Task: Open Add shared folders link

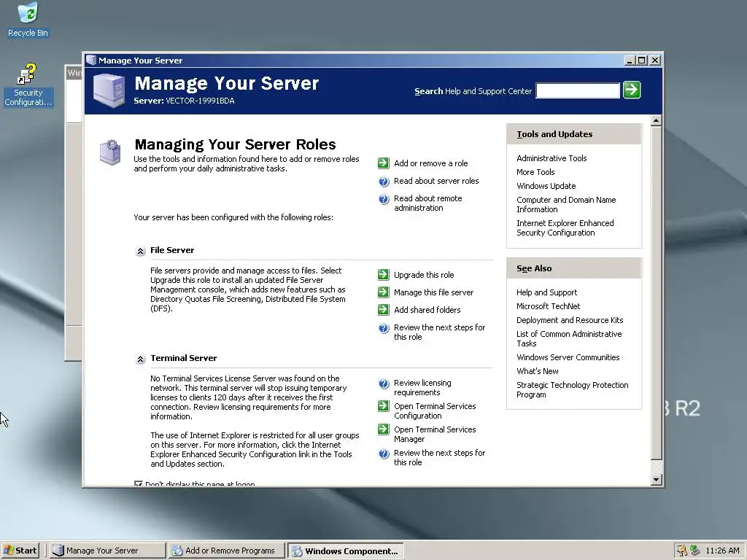Action: point(427,310)
